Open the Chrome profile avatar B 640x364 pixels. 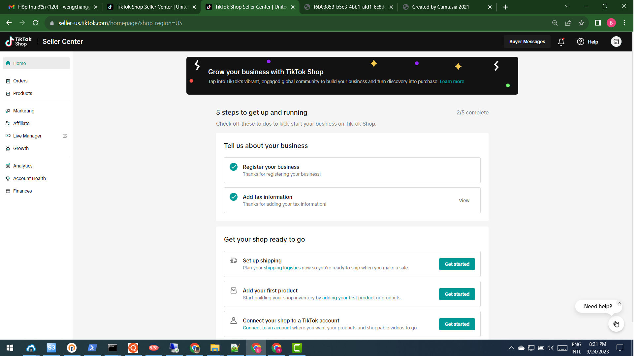pos(611,23)
